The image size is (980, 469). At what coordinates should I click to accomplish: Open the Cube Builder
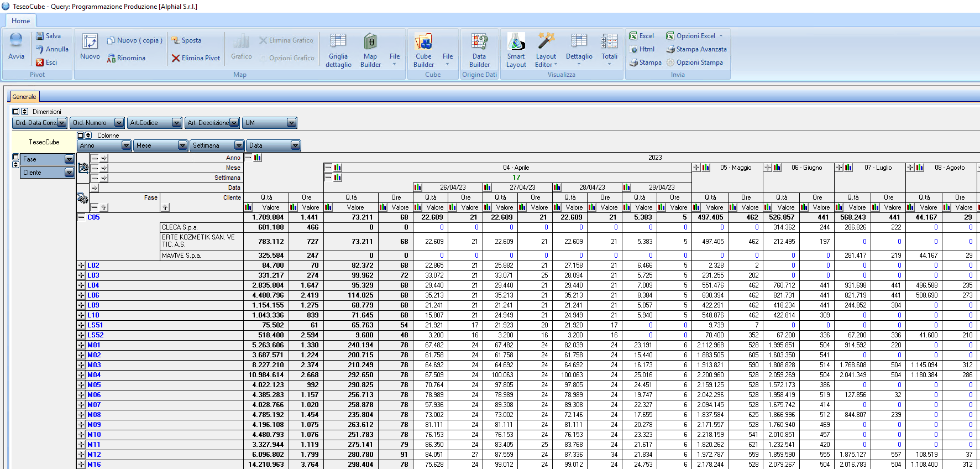[423, 50]
